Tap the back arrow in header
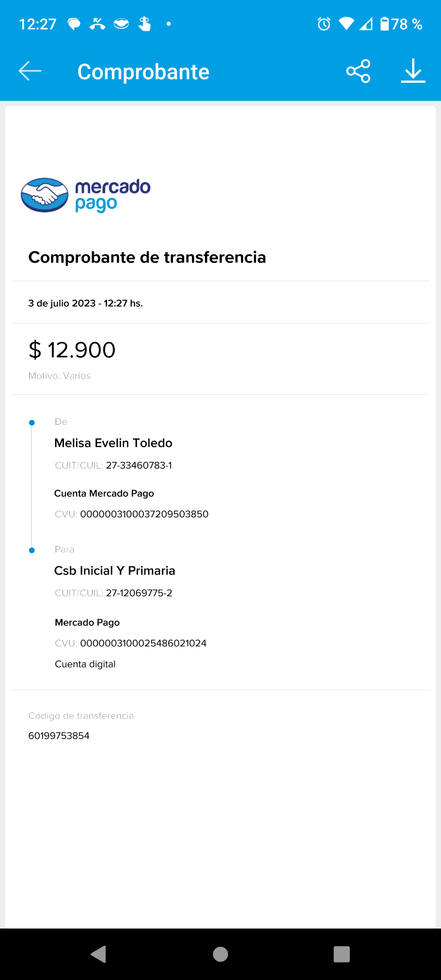Image resolution: width=441 pixels, height=980 pixels. (x=30, y=71)
